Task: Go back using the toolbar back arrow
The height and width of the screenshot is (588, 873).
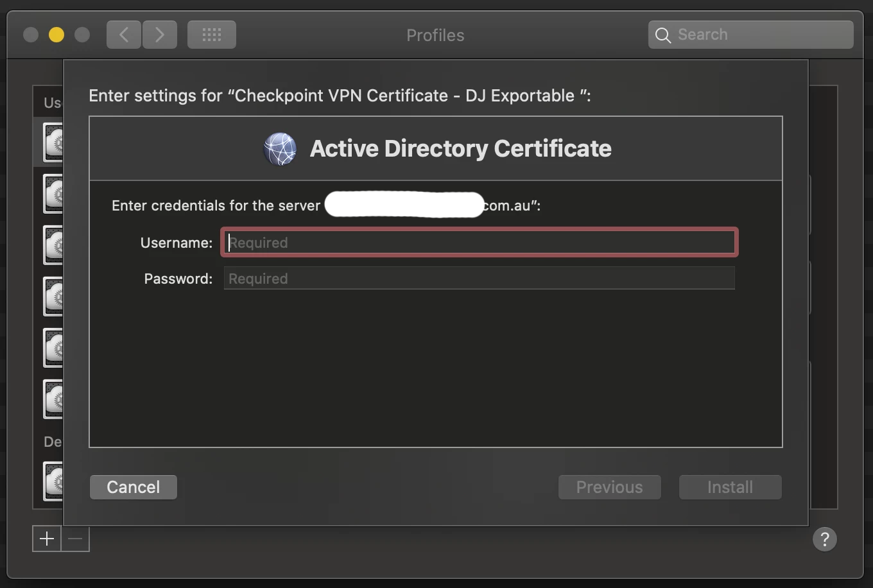Action: (124, 35)
